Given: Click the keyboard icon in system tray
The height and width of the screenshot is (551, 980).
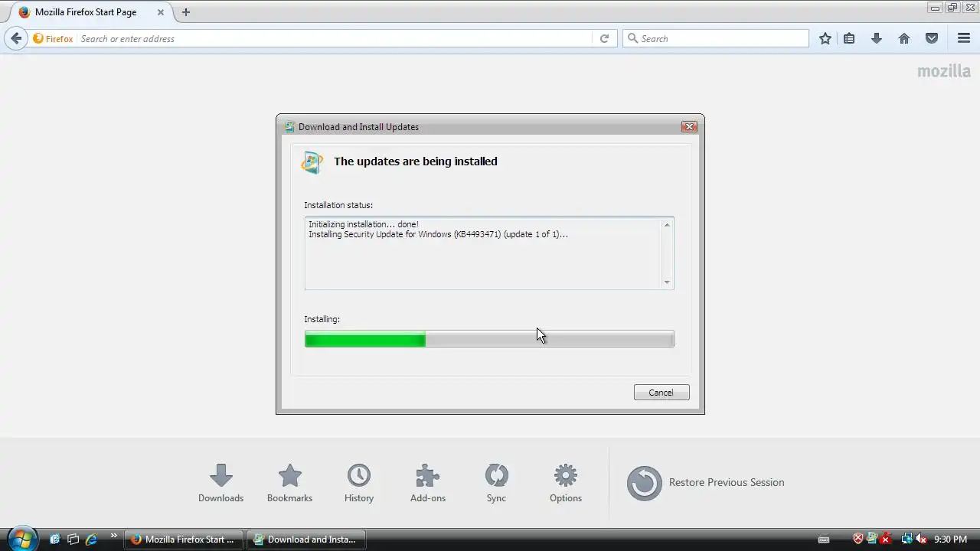Looking at the screenshot, I should coord(824,539).
